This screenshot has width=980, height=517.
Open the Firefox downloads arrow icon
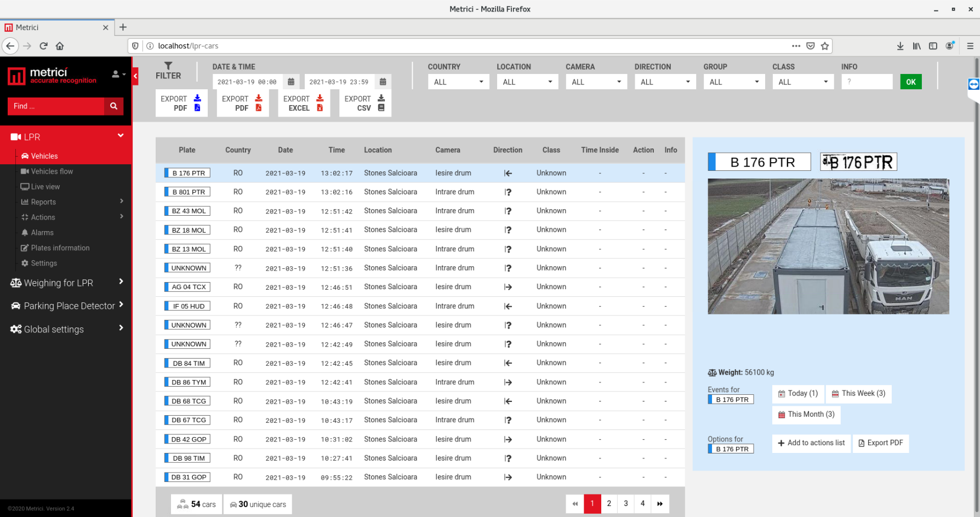900,46
